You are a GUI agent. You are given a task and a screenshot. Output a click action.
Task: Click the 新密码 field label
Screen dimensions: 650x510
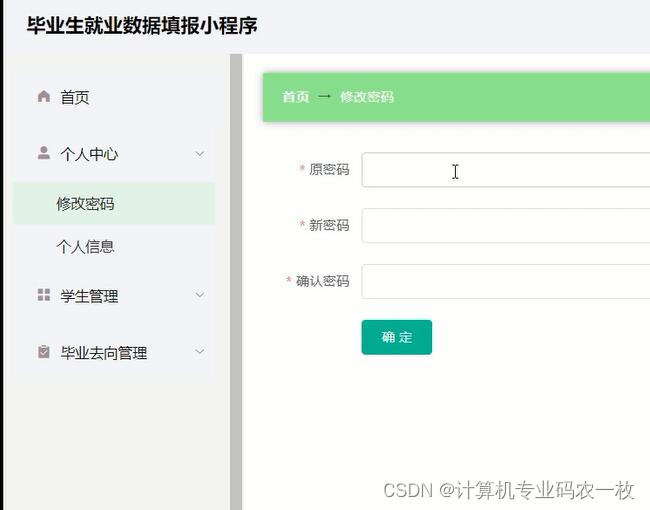point(329,225)
